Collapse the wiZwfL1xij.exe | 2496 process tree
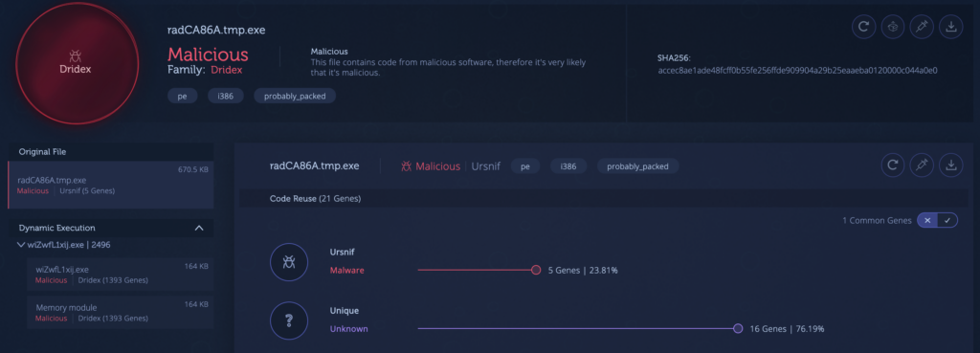Viewport: 980px width, 353px height. click(x=22, y=245)
